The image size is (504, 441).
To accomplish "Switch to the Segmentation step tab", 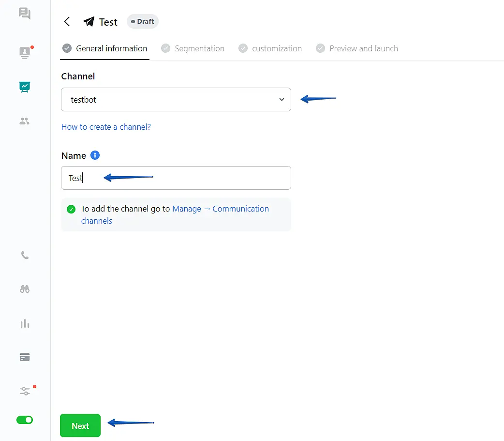I will point(193,48).
